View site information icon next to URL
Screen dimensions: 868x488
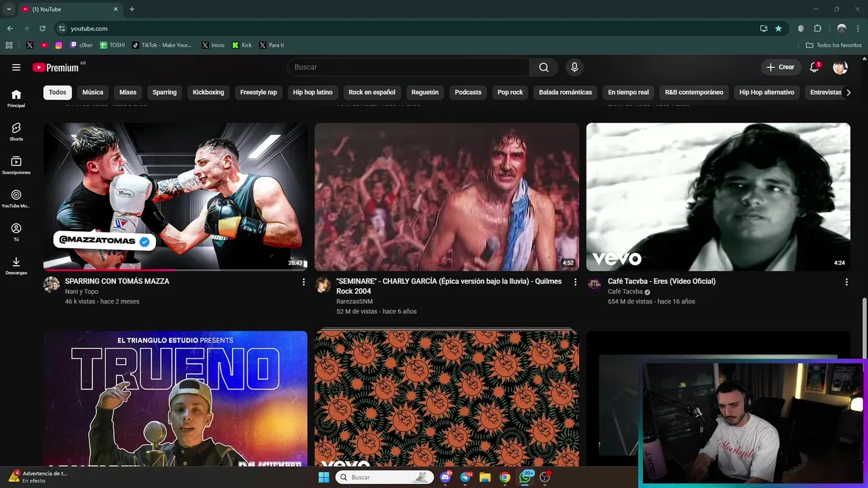62,28
